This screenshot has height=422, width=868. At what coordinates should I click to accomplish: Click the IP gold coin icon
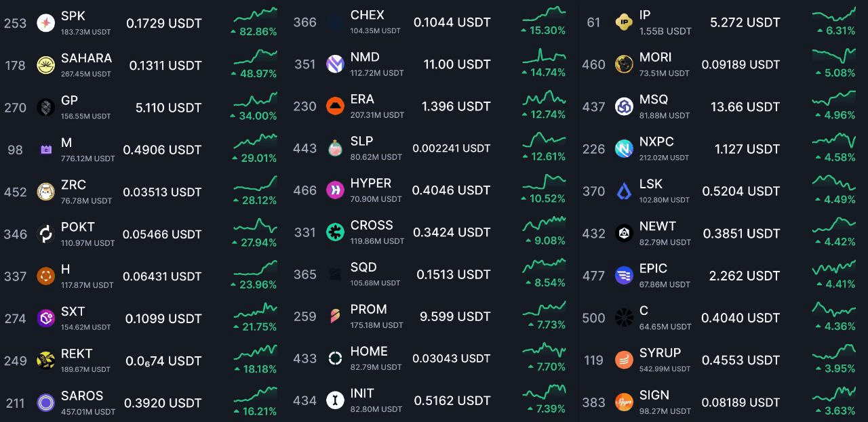(x=624, y=22)
